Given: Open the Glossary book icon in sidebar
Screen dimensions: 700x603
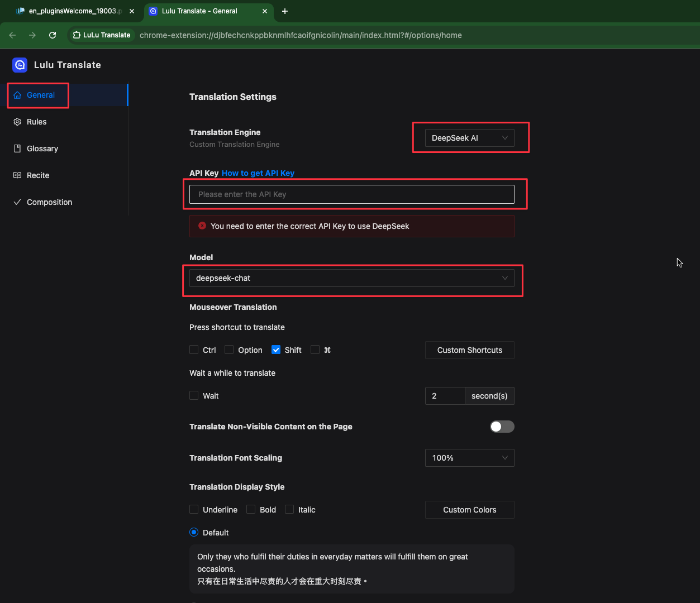Looking at the screenshot, I should (x=17, y=149).
